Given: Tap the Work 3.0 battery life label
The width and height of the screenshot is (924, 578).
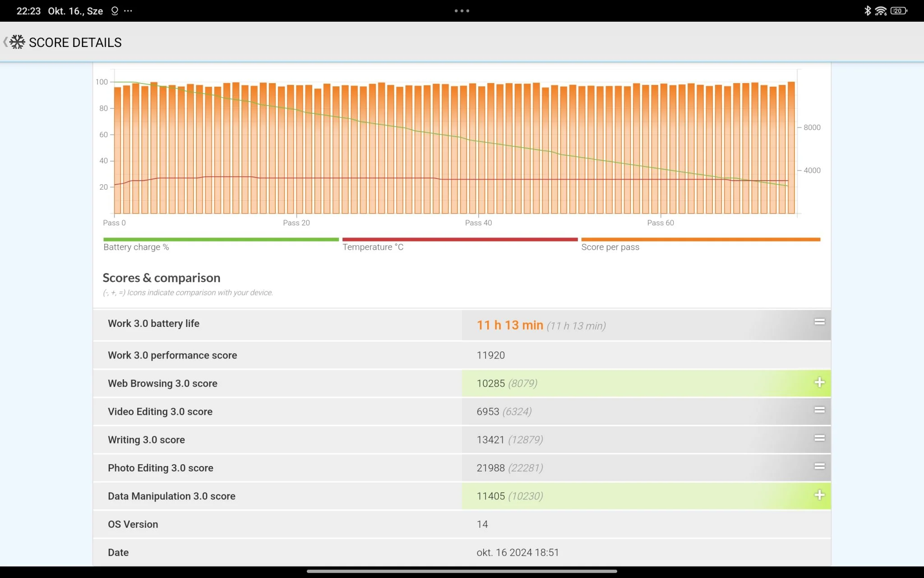Looking at the screenshot, I should [x=153, y=323].
